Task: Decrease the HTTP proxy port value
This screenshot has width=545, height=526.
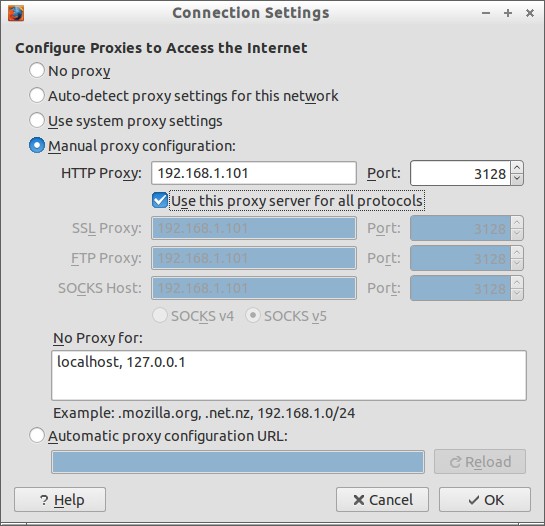Action: point(517,179)
